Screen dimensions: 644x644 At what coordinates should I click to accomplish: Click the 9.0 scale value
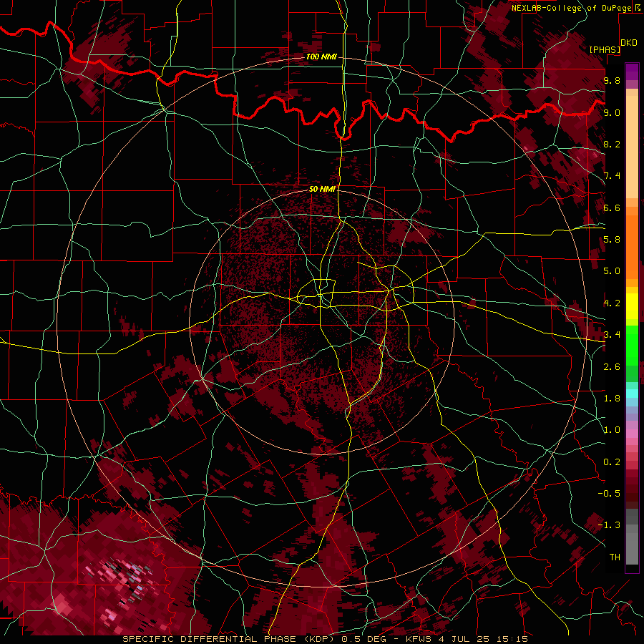coord(612,113)
